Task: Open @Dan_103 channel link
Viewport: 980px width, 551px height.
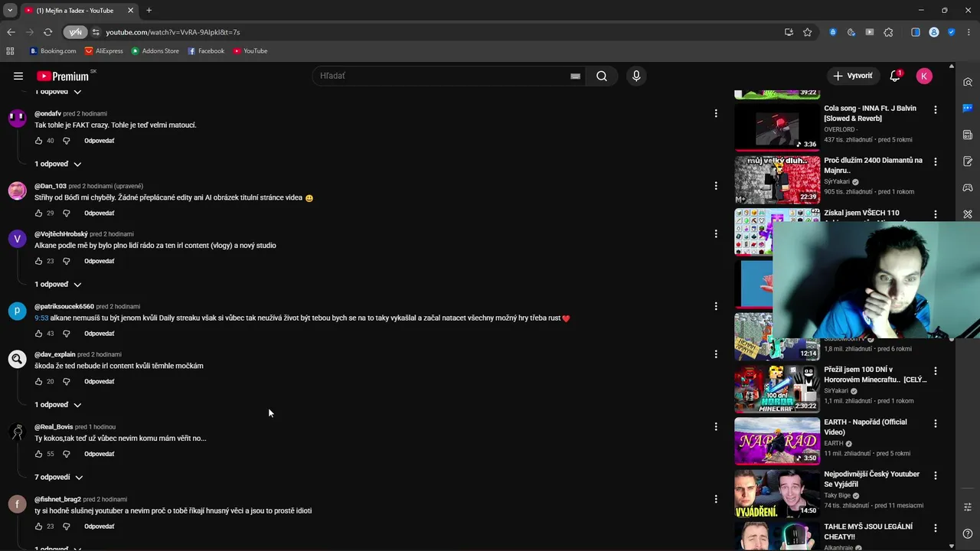Action: (x=51, y=186)
